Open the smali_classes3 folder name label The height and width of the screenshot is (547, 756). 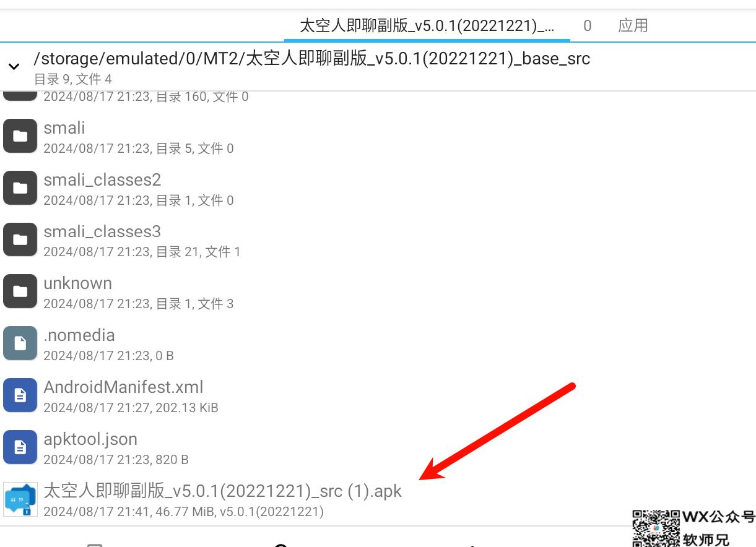pos(102,232)
